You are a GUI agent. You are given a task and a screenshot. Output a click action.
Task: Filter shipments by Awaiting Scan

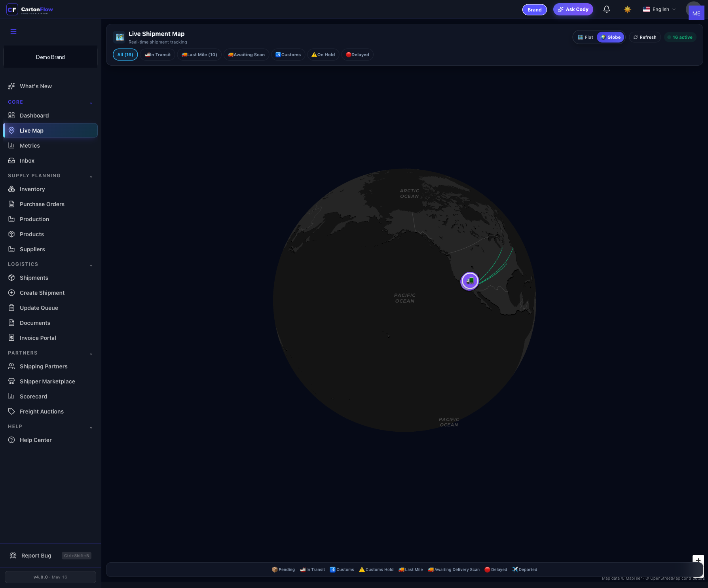tap(246, 55)
